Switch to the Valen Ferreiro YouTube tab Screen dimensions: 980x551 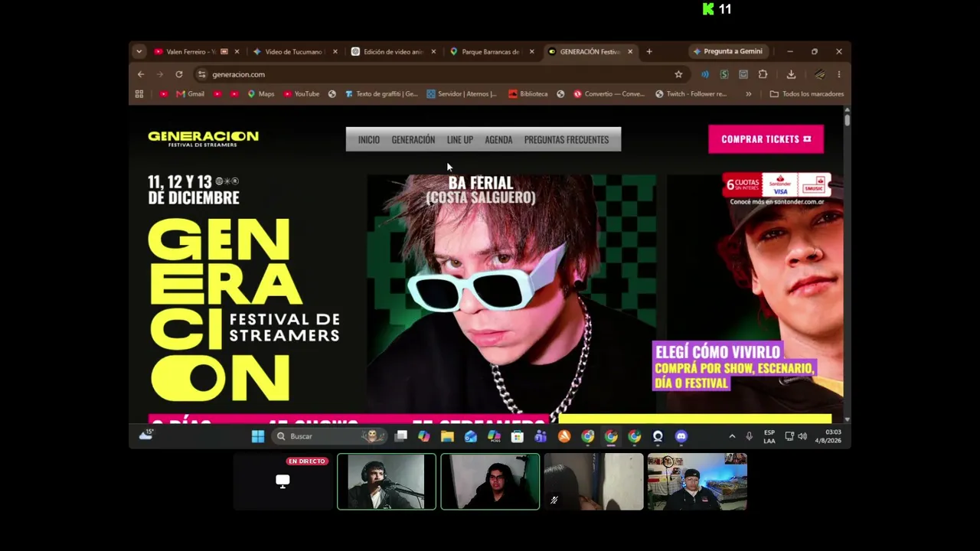point(197,51)
